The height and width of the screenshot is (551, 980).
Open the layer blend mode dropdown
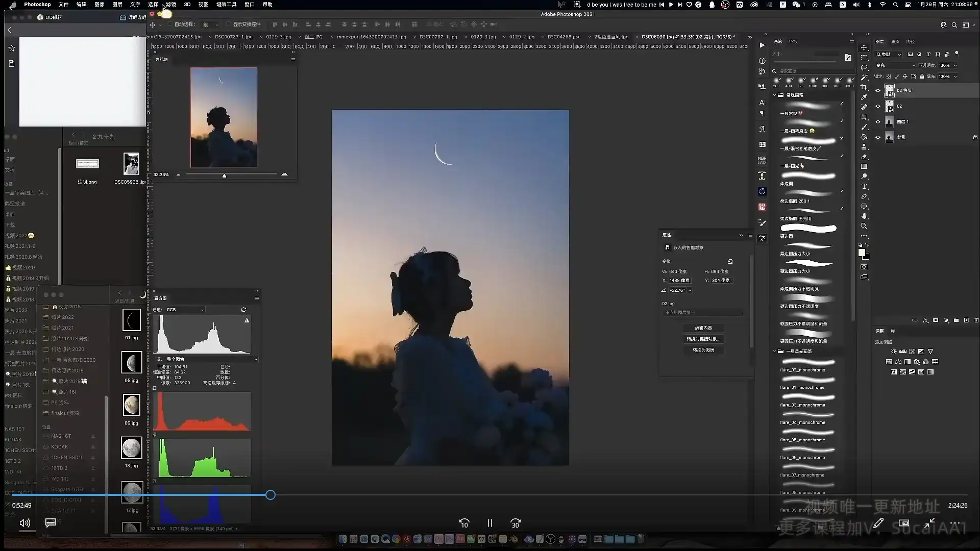[895, 65]
